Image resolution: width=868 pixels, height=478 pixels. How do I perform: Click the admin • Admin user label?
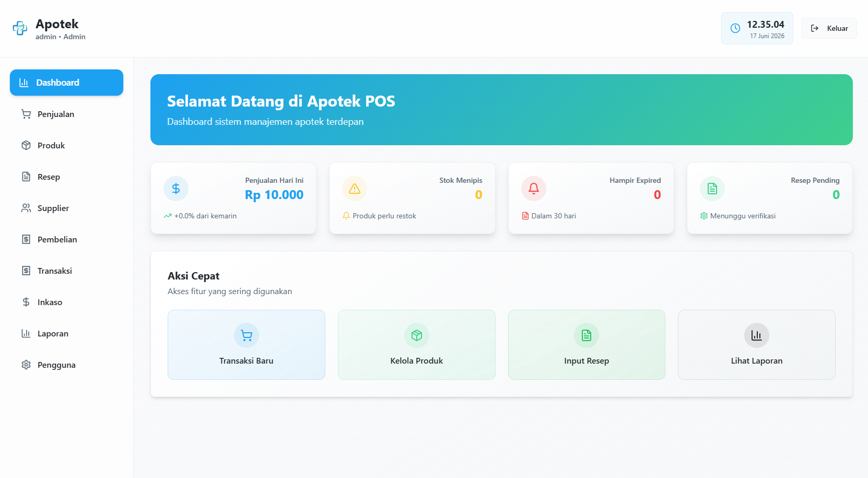(61, 37)
